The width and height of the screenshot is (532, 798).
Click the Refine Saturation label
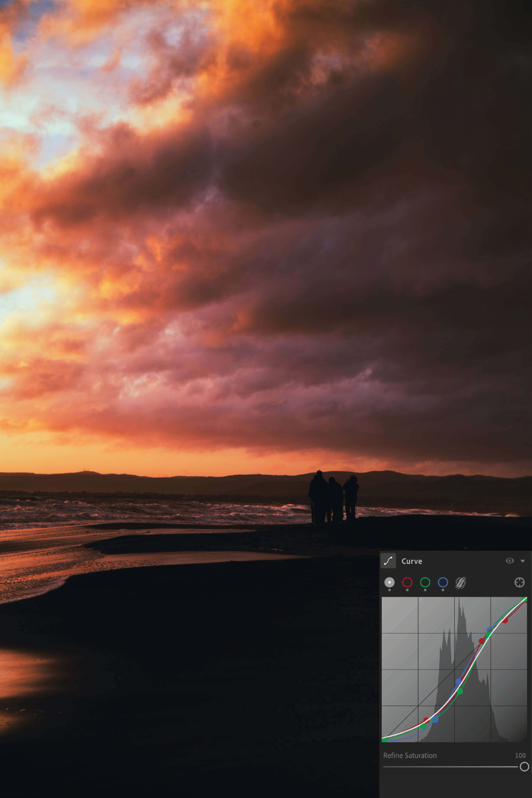(410, 756)
